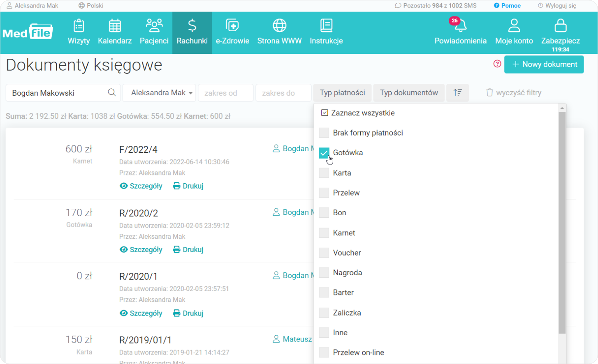The width and height of the screenshot is (598, 364).
Task: Click the document number F/2022/4
Action: (x=138, y=150)
